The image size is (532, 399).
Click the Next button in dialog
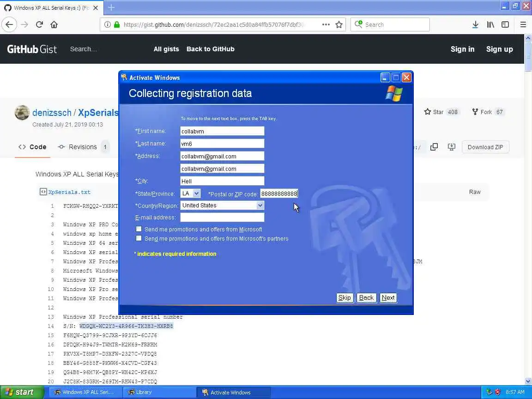point(388,297)
